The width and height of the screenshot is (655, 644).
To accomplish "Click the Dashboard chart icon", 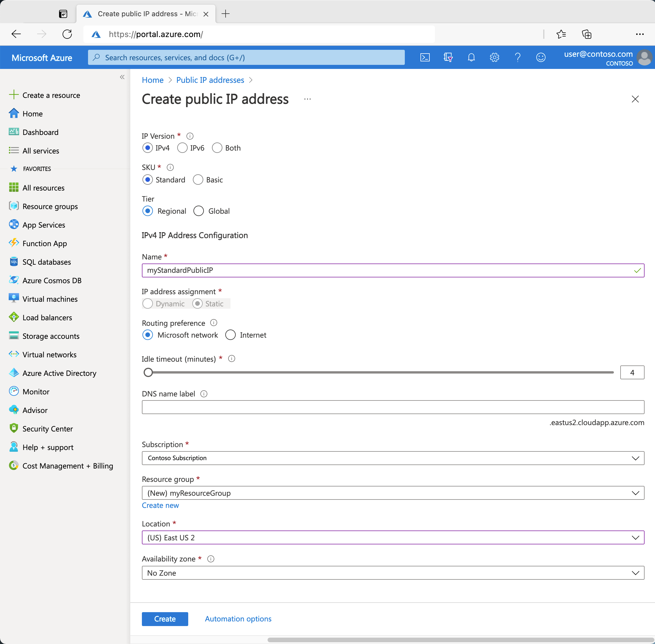I will click(x=14, y=132).
